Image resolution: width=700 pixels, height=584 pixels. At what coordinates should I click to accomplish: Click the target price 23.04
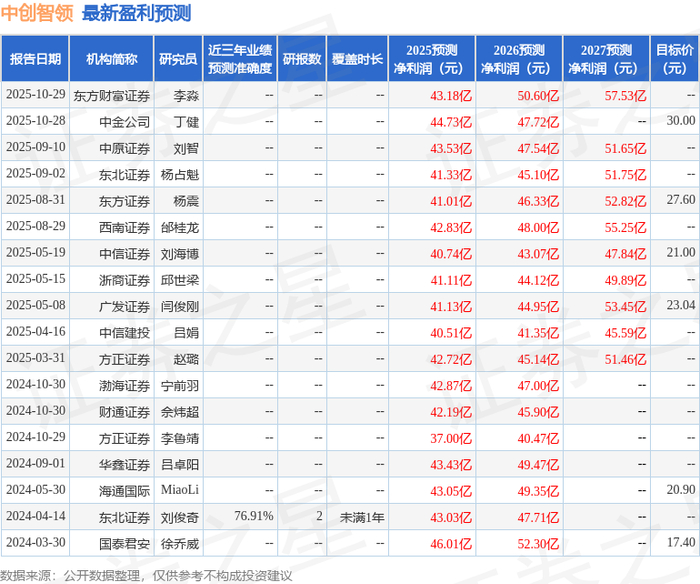(x=681, y=305)
